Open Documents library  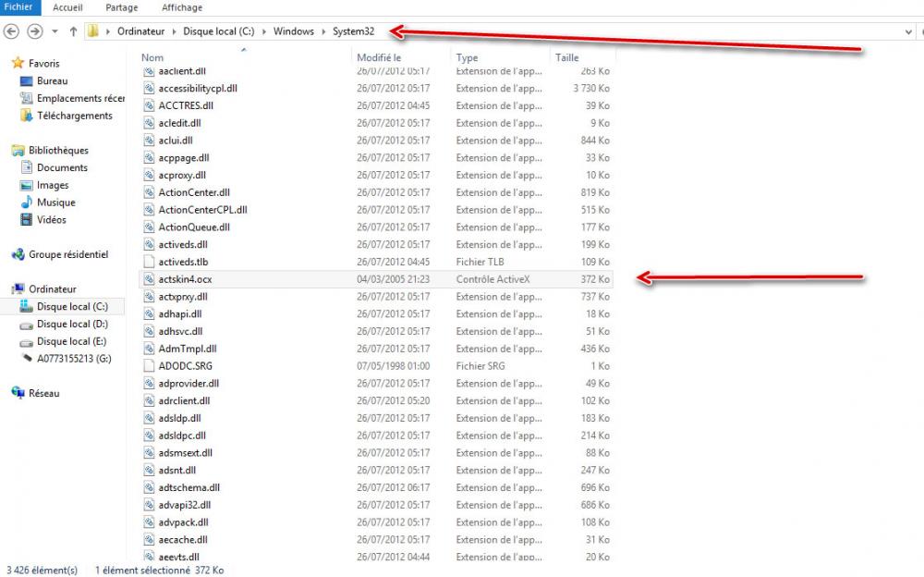point(62,167)
